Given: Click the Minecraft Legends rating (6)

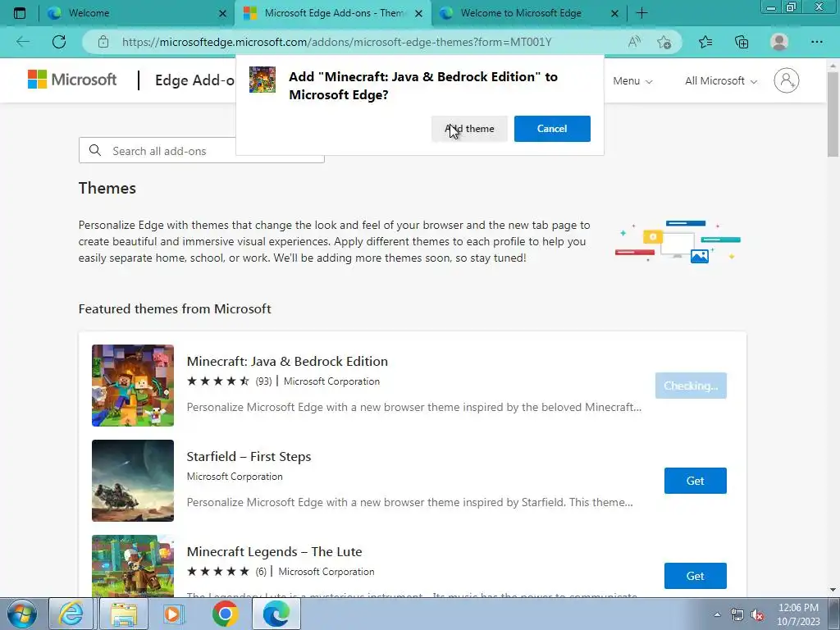Looking at the screenshot, I should (x=226, y=572).
